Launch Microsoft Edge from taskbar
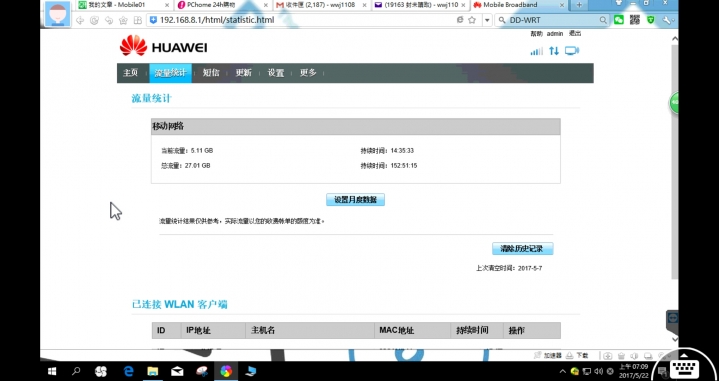 pyautogui.click(x=128, y=371)
